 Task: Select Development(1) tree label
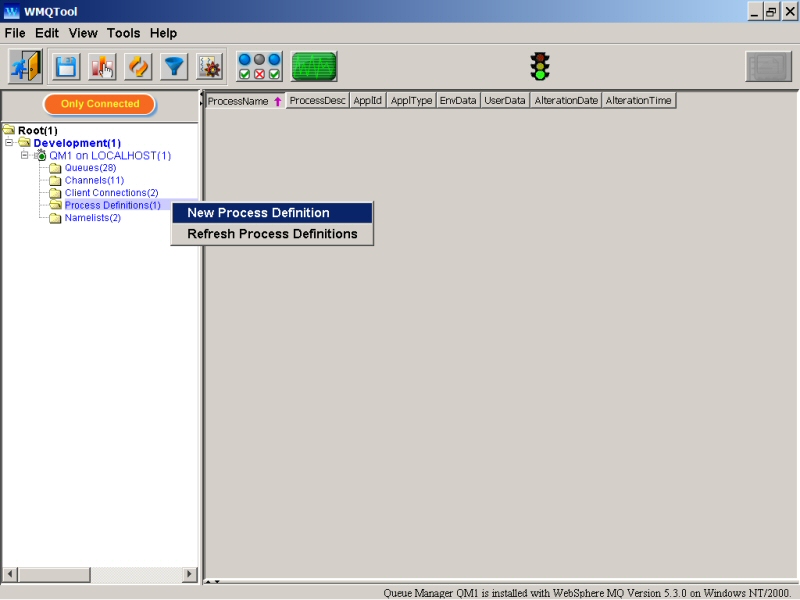point(77,143)
